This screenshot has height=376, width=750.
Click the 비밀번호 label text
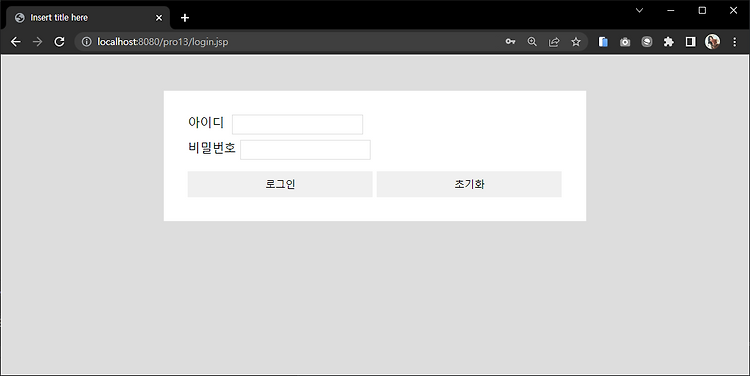coord(212,148)
